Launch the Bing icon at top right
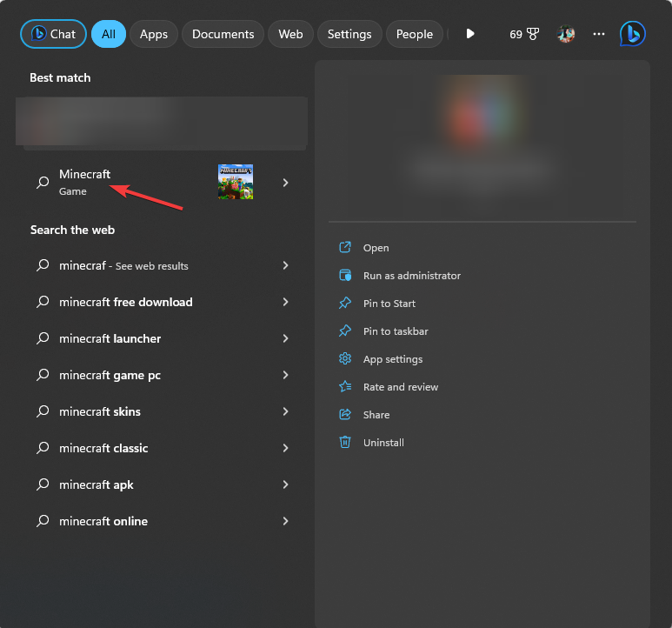672x628 pixels. [633, 34]
